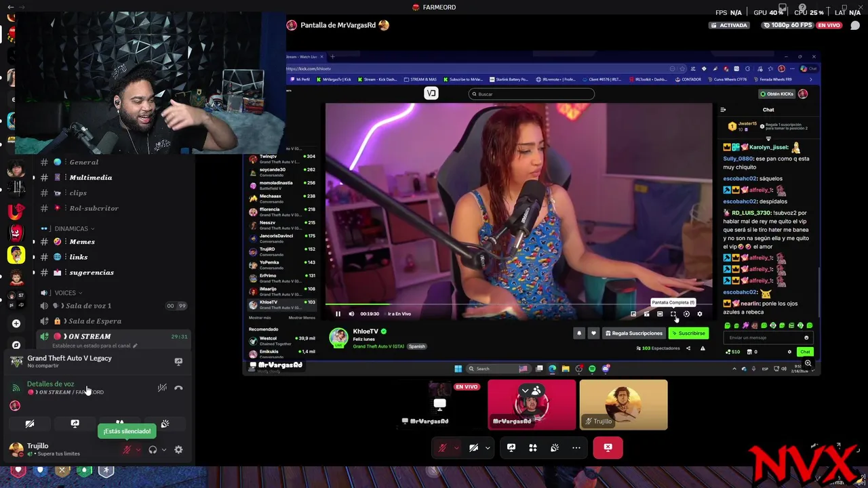The image size is (868, 488).
Task: Click share screen in call control bar
Action: tap(511, 447)
